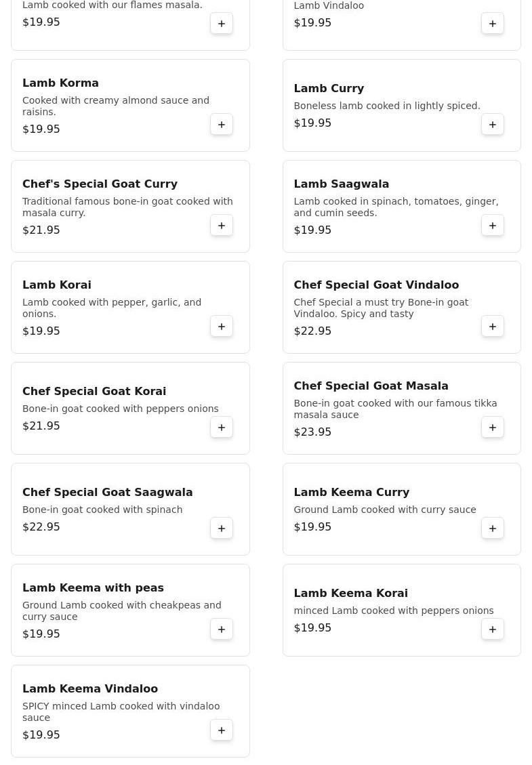Add Chef Special Goat Masala to order
Viewport: 532px width, 765px height.
493,428
